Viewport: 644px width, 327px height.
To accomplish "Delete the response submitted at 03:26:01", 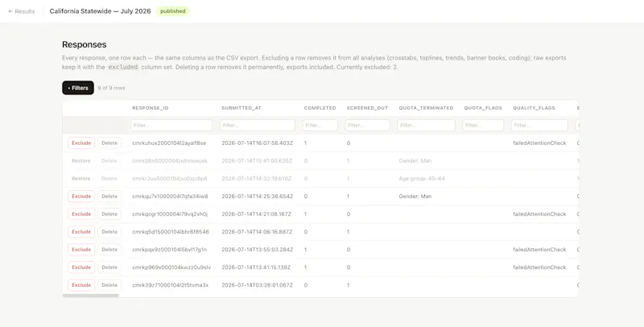I will [109, 285].
